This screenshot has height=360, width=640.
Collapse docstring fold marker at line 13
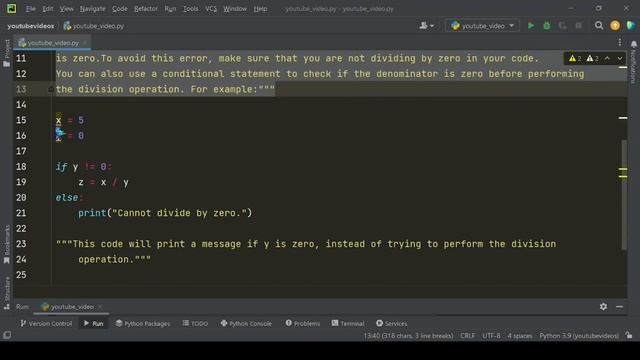coord(51,89)
